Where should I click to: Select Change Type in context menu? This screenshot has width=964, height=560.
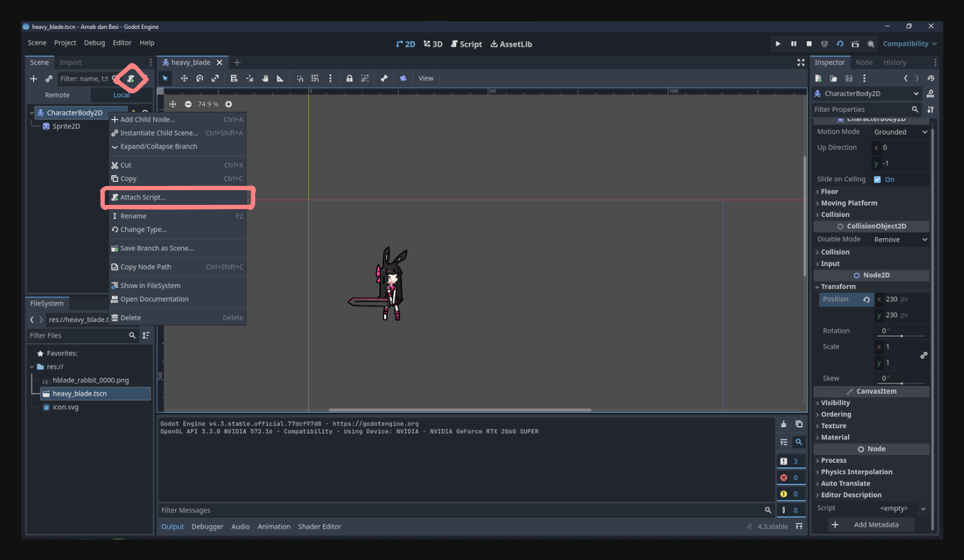click(x=178, y=230)
